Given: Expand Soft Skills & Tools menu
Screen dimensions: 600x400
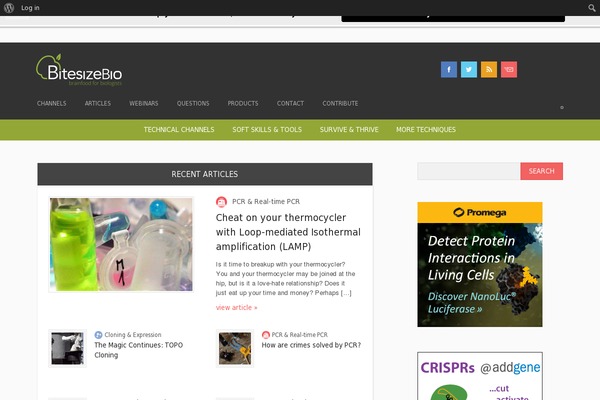Looking at the screenshot, I should tap(267, 130).
